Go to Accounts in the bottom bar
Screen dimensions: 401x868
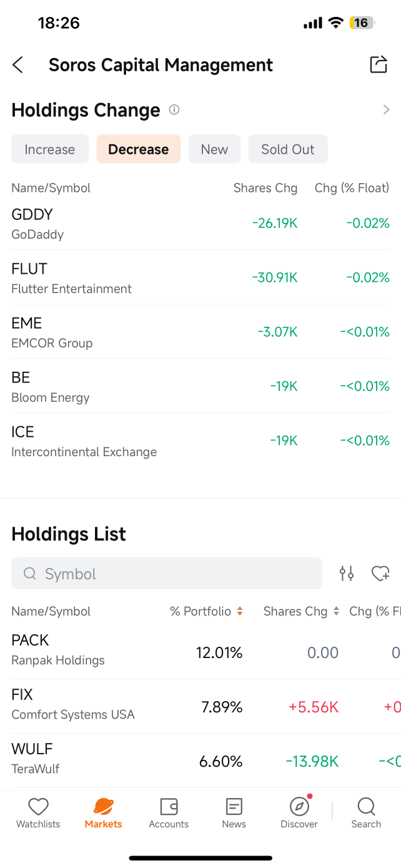coord(169,813)
